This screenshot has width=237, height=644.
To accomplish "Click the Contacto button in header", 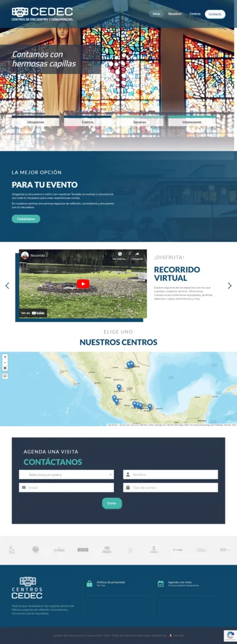I will click(214, 14).
